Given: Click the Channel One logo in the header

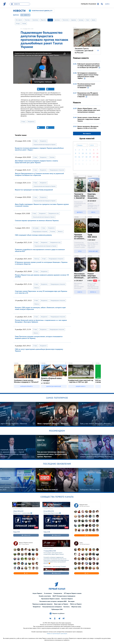Looking at the screenshot, I should pos(4,4).
